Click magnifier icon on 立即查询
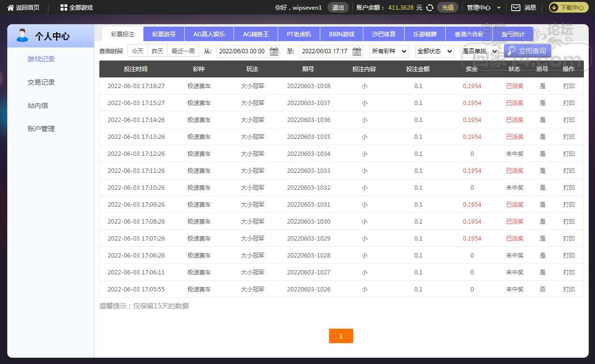 pos(512,50)
